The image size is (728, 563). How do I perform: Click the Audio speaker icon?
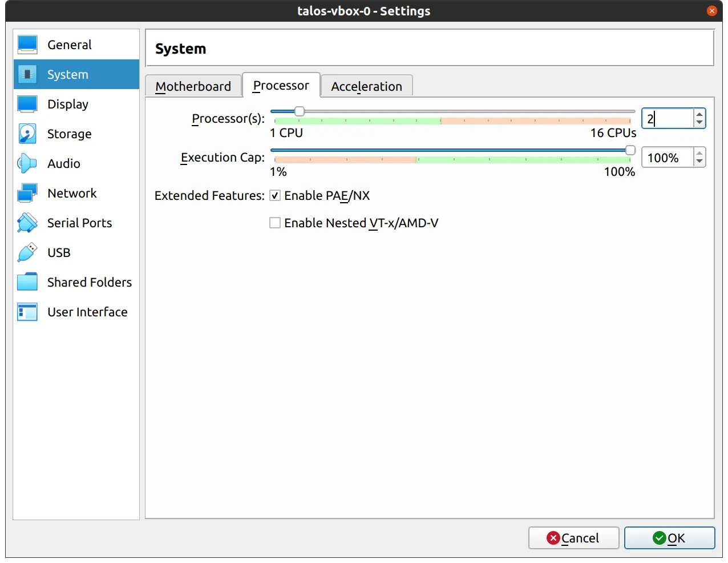27,163
